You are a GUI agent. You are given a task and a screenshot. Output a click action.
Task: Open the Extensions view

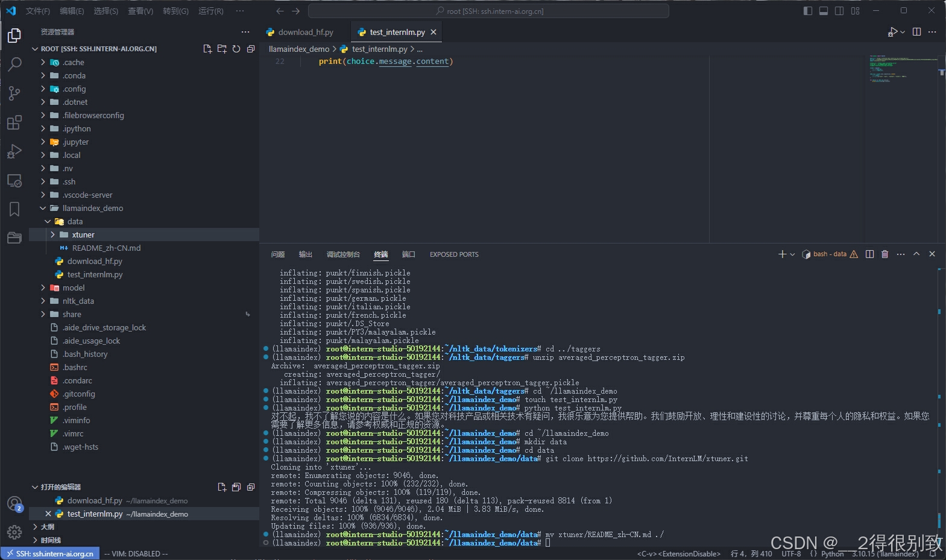(x=14, y=122)
